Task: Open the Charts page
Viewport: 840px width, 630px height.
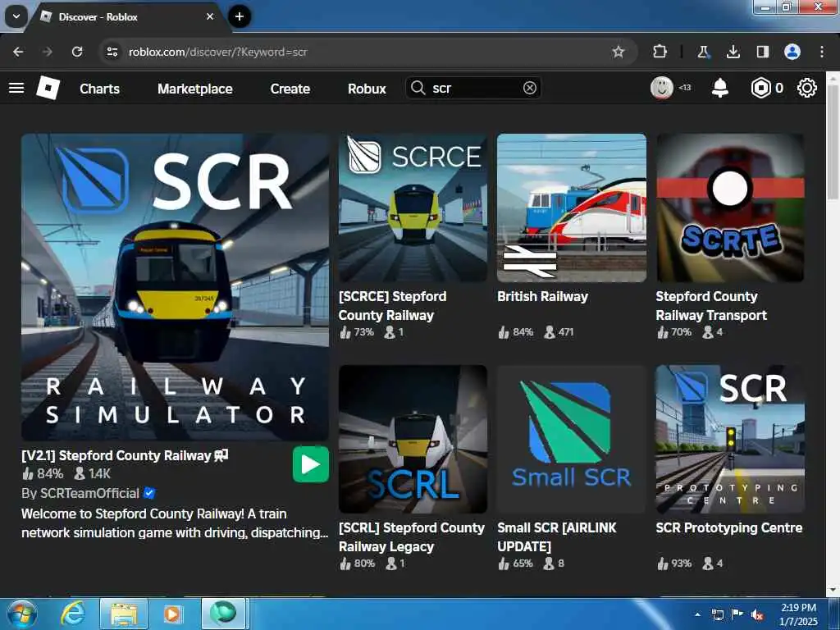Action: pos(99,89)
